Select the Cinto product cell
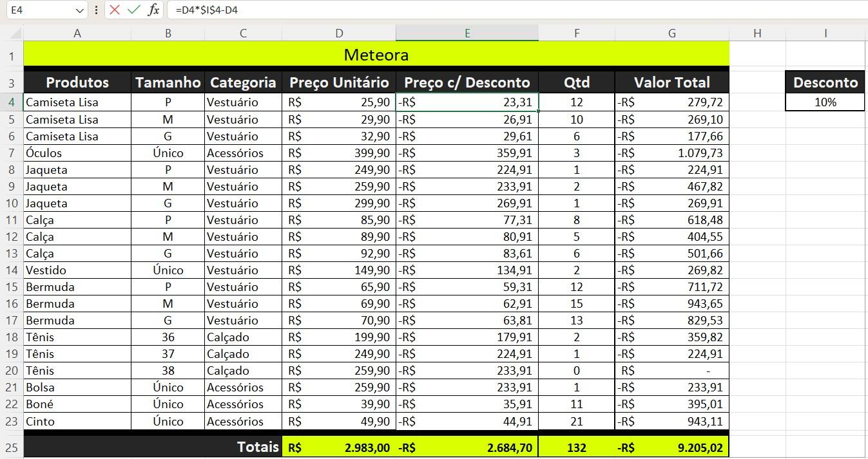Screen dimensions: 868x459 pyautogui.click(x=77, y=421)
